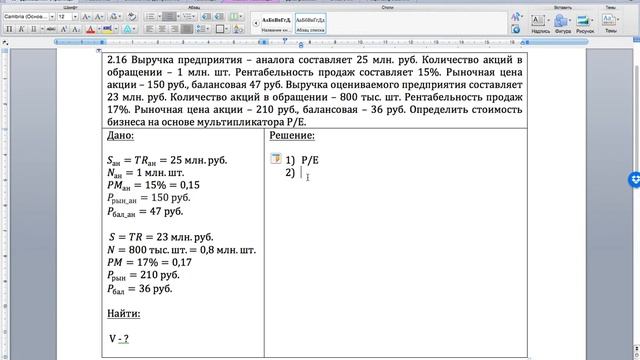The width and height of the screenshot is (640, 360).
Task: Click the font name field showing Cambria
Action: (x=27, y=17)
